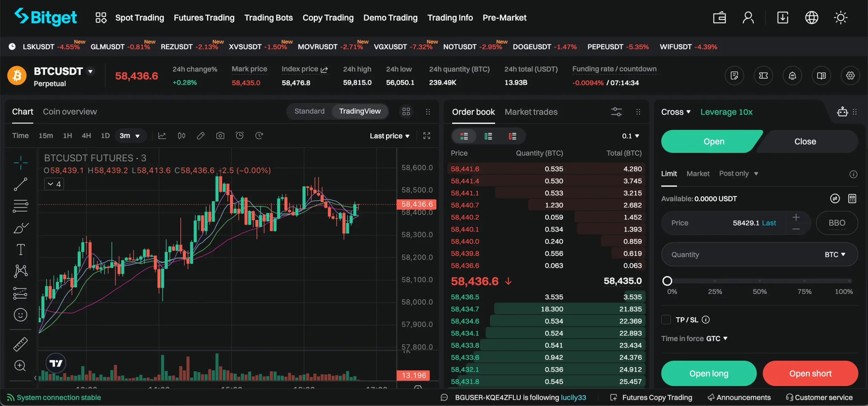Open the 3m timeframe dropdown

point(130,136)
